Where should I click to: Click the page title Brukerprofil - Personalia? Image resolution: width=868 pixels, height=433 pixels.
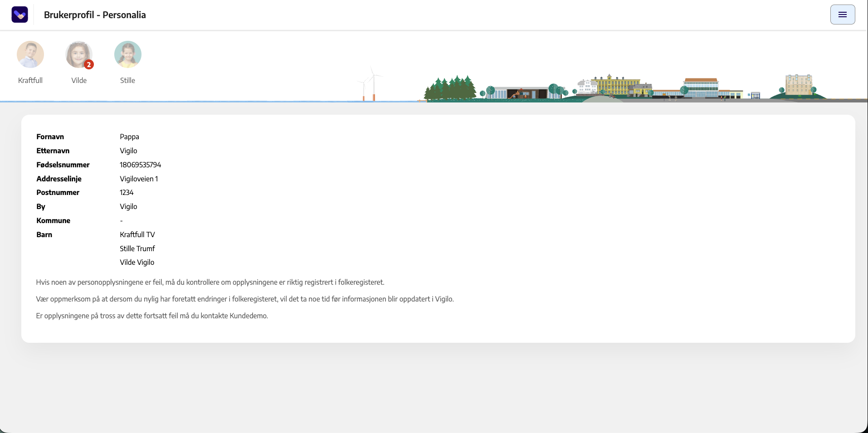(x=95, y=15)
